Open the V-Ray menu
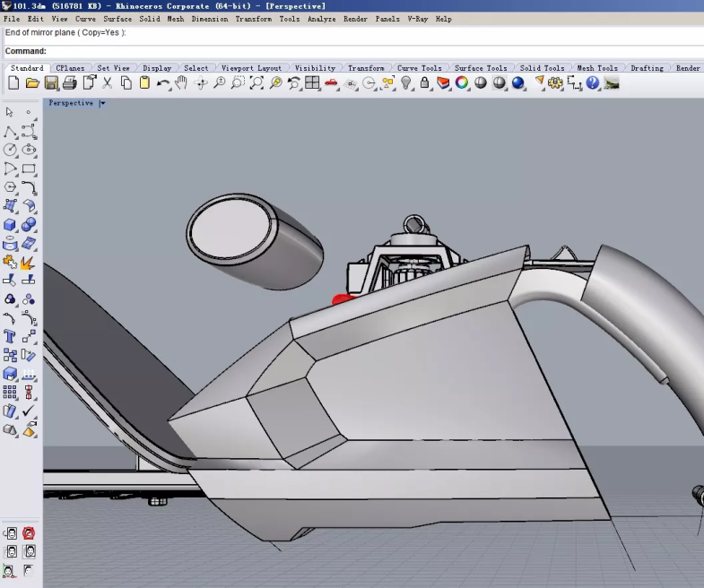The width and height of the screenshot is (704, 588). coord(417,19)
